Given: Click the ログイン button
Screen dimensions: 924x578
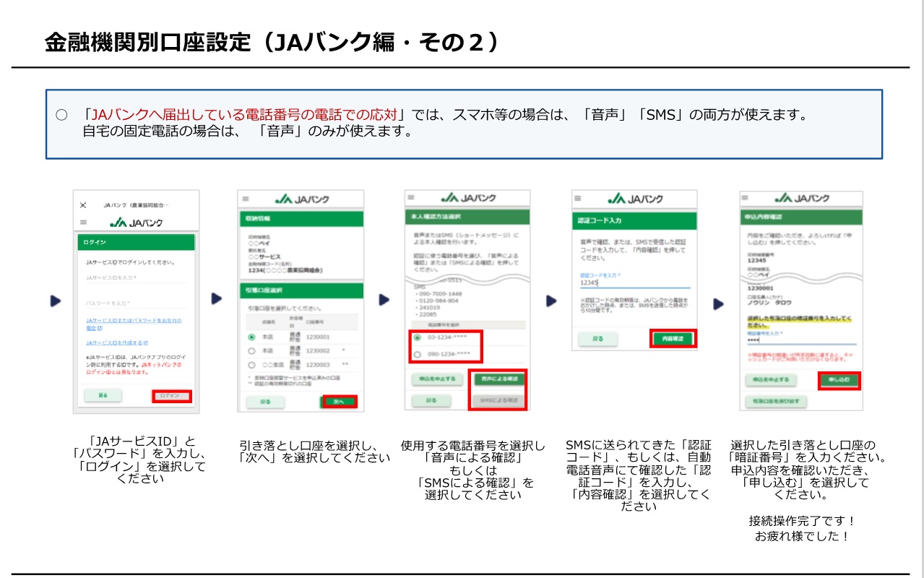Looking at the screenshot, I should click(x=172, y=396).
